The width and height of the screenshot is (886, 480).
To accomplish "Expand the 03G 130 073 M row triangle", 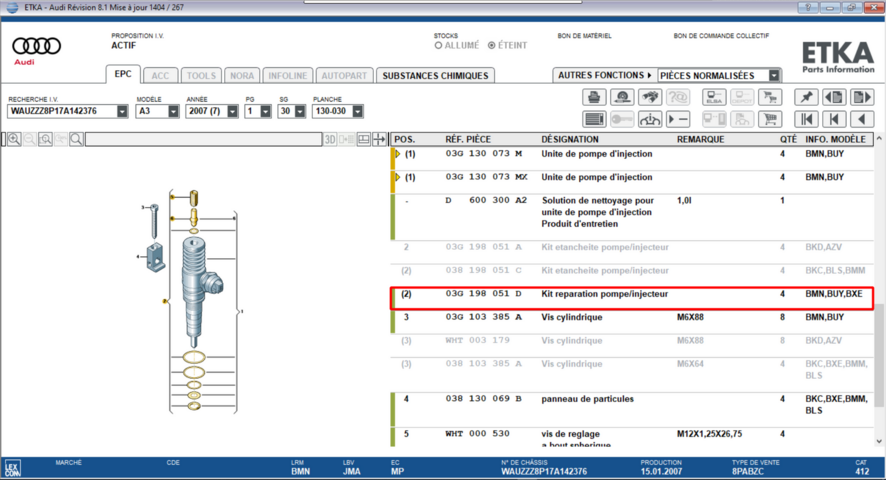I will click(398, 154).
